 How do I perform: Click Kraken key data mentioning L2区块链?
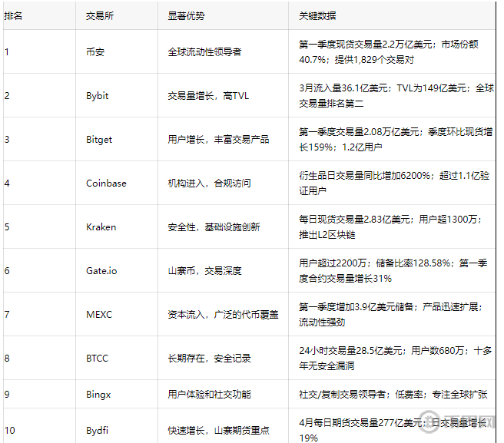390,226
